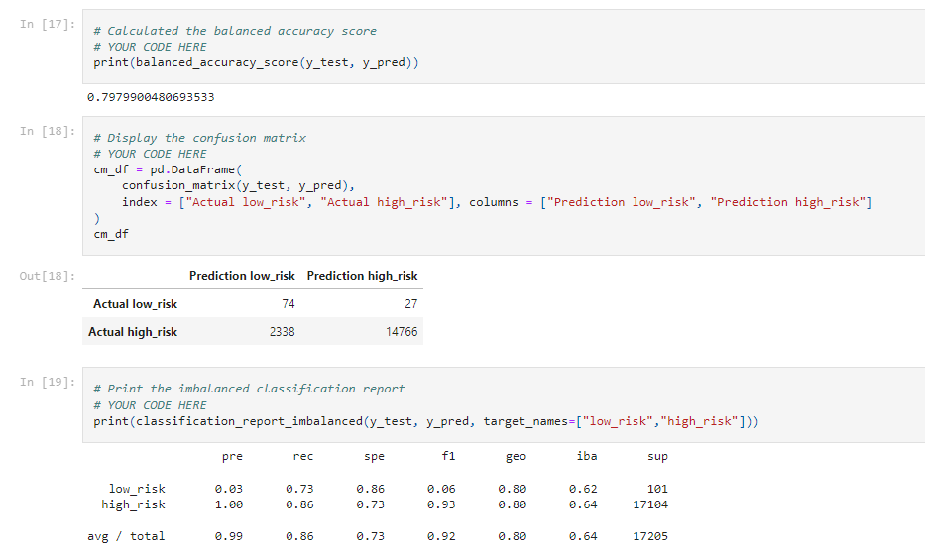925x560 pixels.
Task: Click the '# Display the confusion matrix' comment
Action: pyautogui.click(x=200, y=138)
